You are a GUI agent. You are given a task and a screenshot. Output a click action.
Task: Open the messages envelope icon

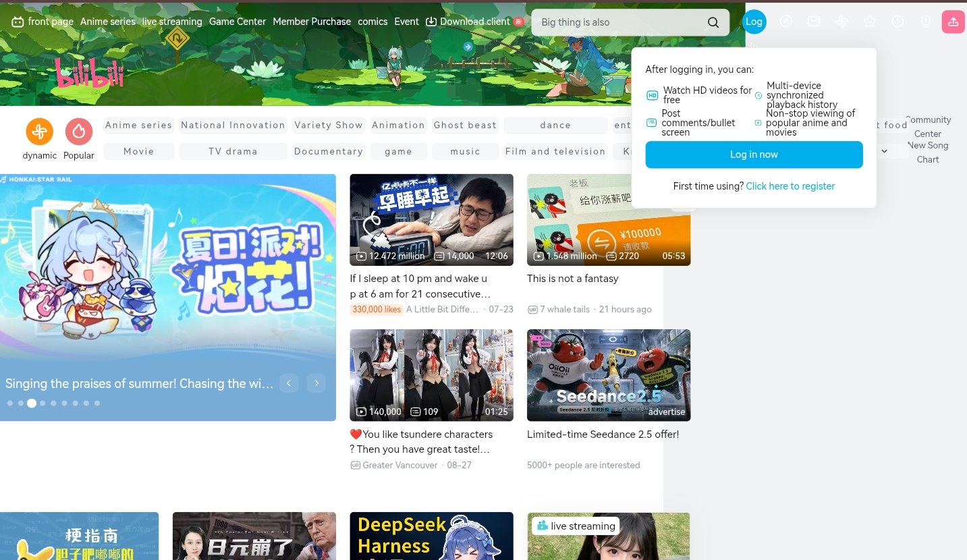[814, 22]
